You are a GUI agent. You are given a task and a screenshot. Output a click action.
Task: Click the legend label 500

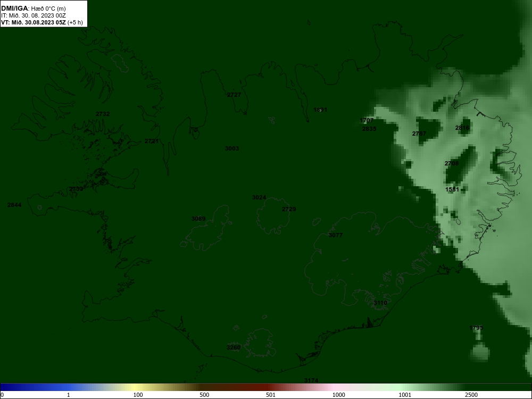(204, 395)
